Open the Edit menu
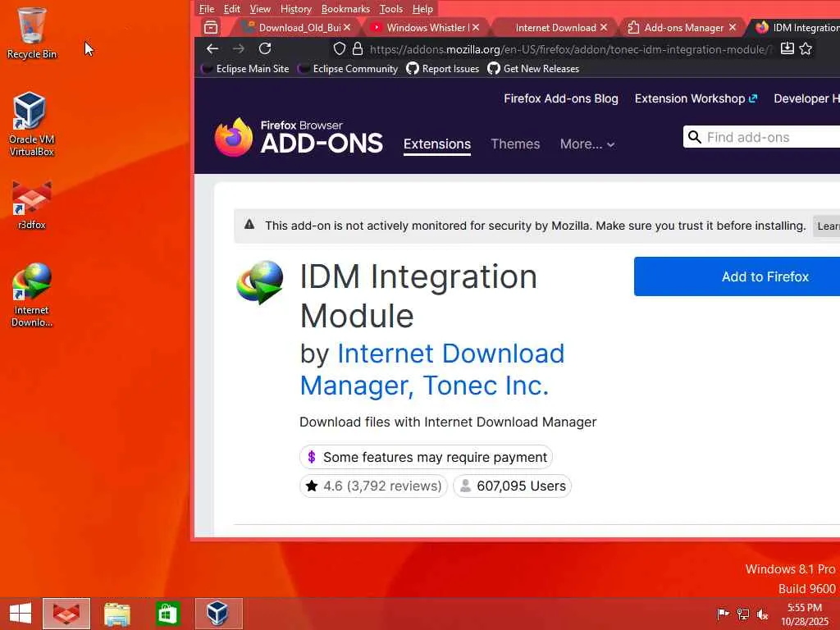 tap(231, 8)
